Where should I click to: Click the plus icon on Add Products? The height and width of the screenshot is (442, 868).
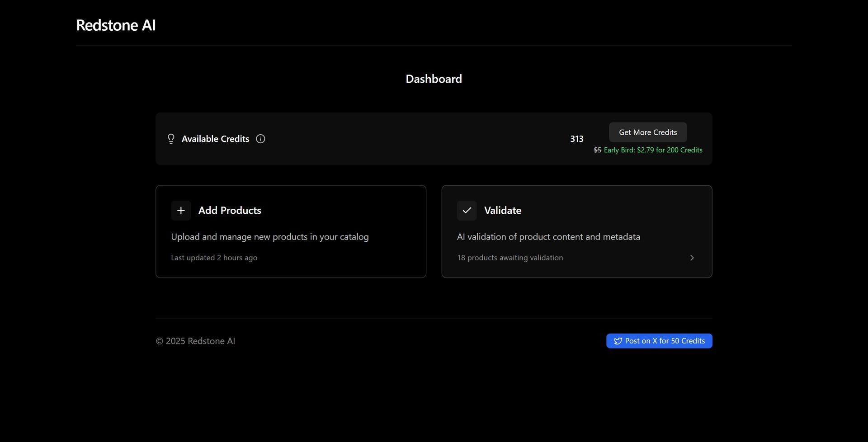pyautogui.click(x=181, y=211)
